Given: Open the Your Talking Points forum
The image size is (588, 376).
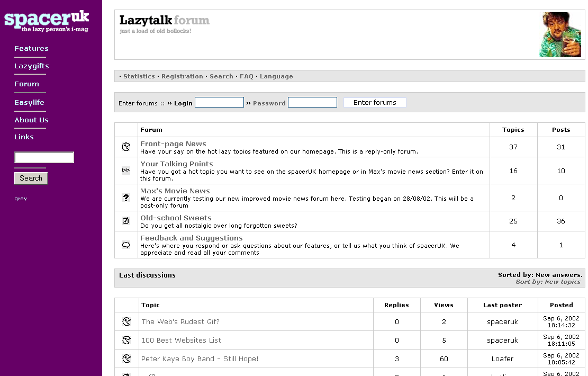Looking at the screenshot, I should pos(177,164).
